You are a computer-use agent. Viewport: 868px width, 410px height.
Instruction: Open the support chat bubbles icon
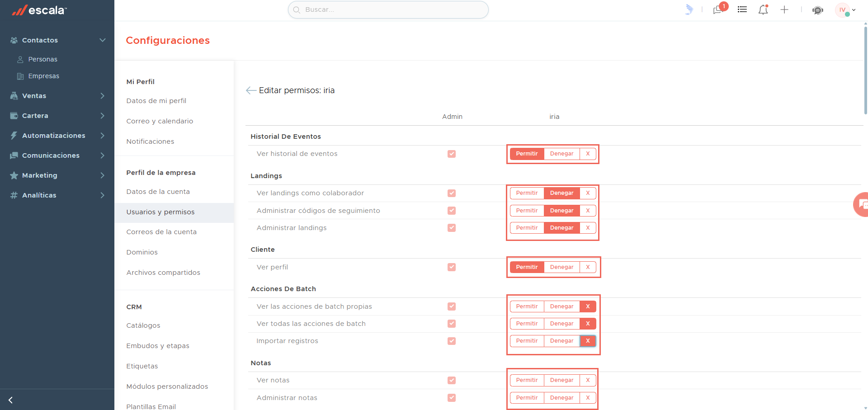pos(817,10)
